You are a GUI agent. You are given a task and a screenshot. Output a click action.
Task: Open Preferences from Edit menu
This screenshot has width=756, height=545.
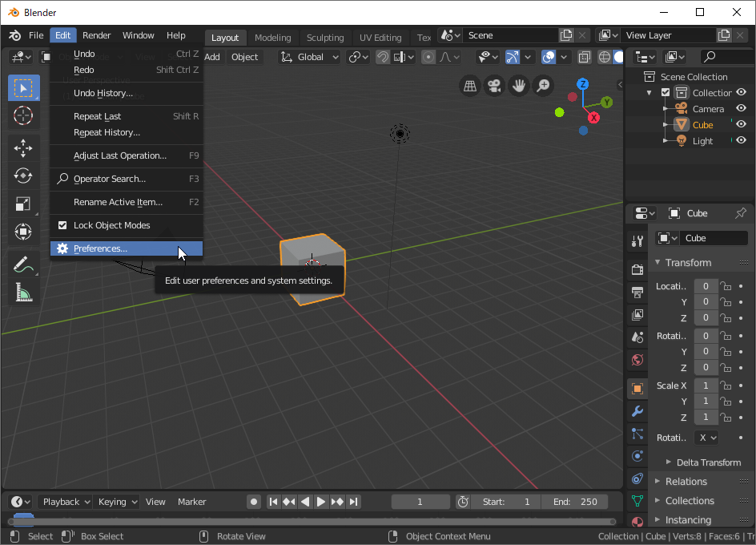[x=127, y=248]
